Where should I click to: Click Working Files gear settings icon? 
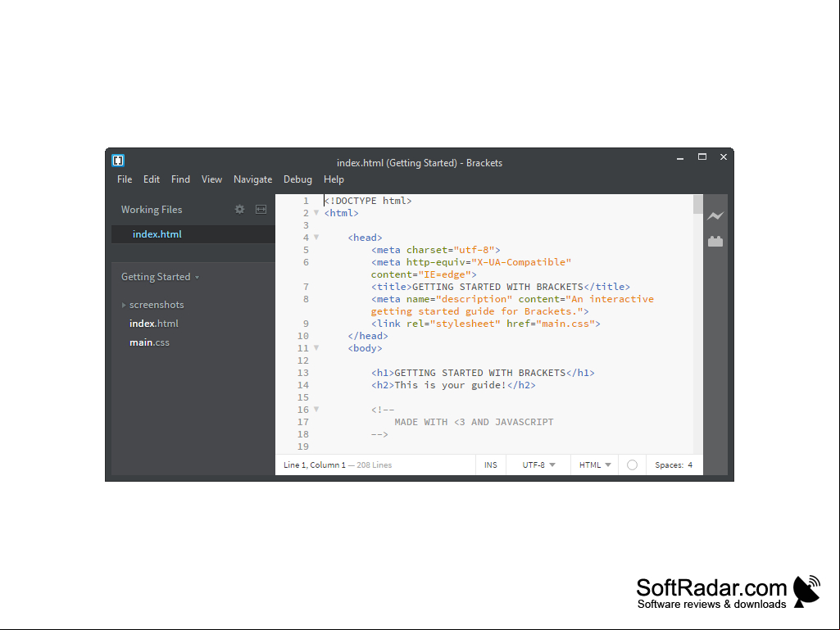point(239,210)
